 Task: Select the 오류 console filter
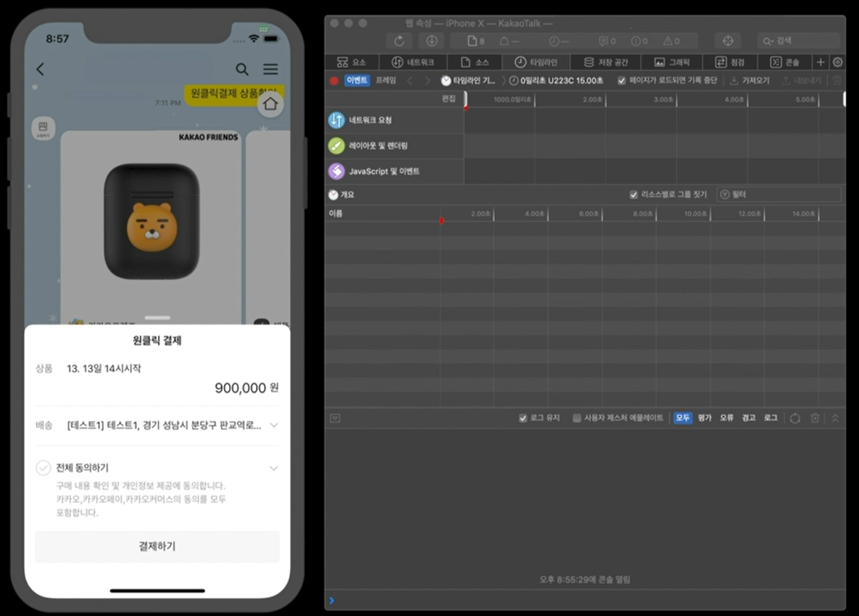(726, 418)
